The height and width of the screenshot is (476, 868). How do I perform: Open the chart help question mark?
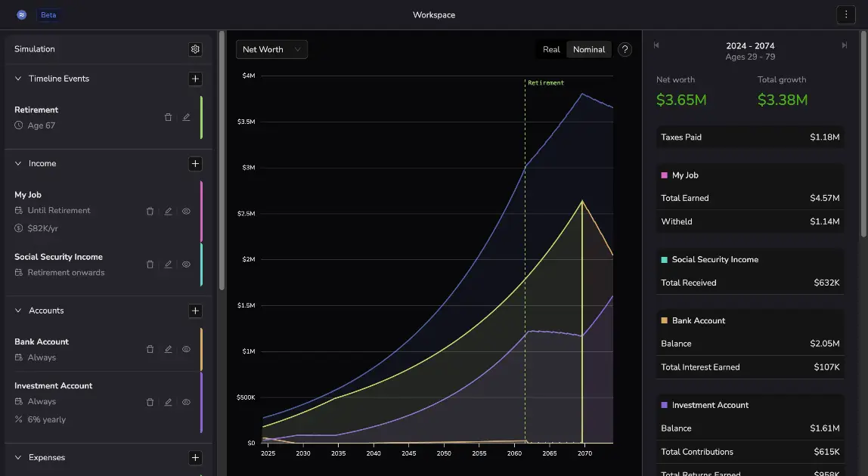point(625,49)
